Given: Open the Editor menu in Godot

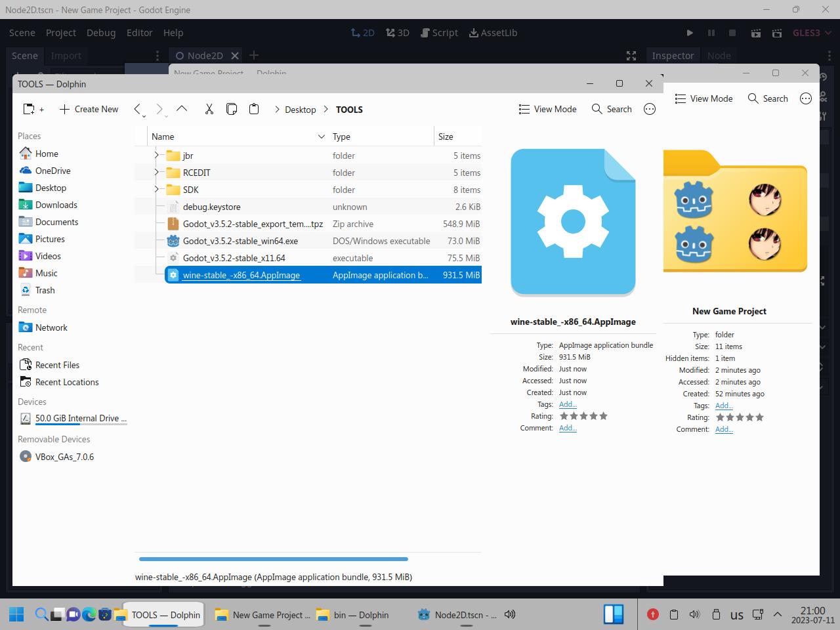Looking at the screenshot, I should click(140, 33).
